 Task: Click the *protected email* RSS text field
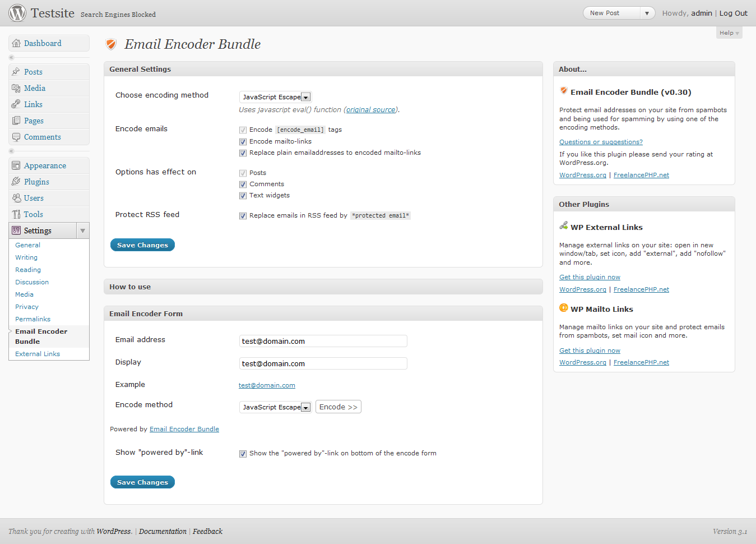pos(381,215)
